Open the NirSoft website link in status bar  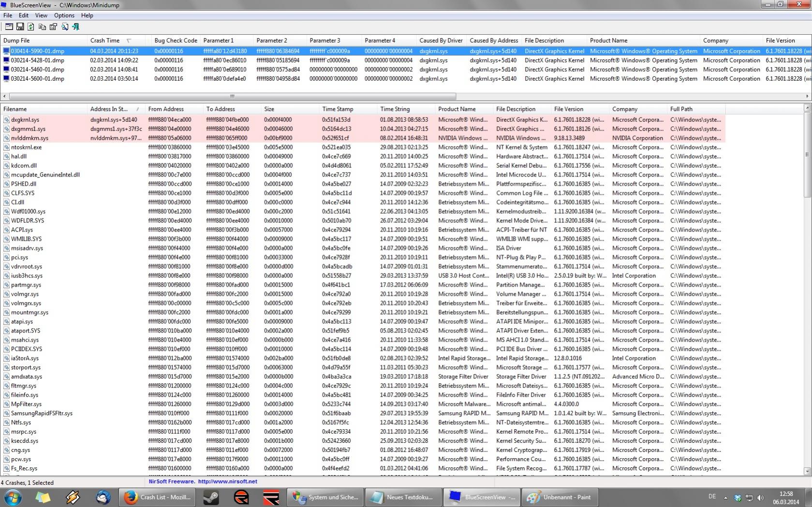click(228, 481)
